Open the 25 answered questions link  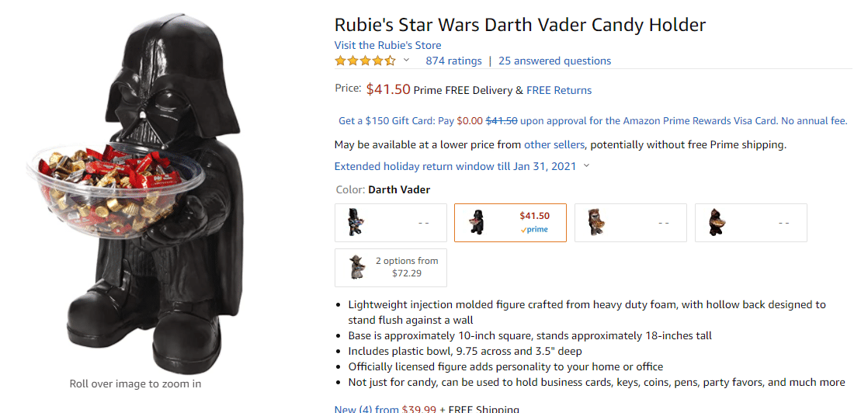point(554,61)
